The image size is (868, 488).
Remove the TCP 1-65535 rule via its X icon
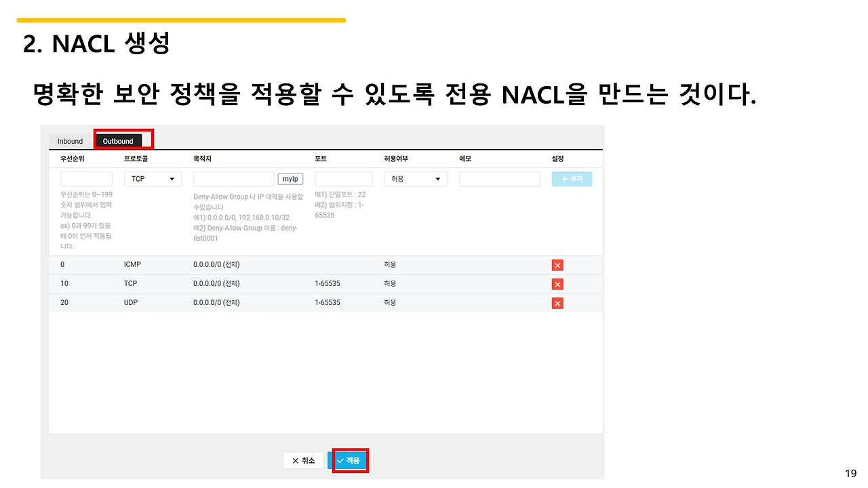557,284
